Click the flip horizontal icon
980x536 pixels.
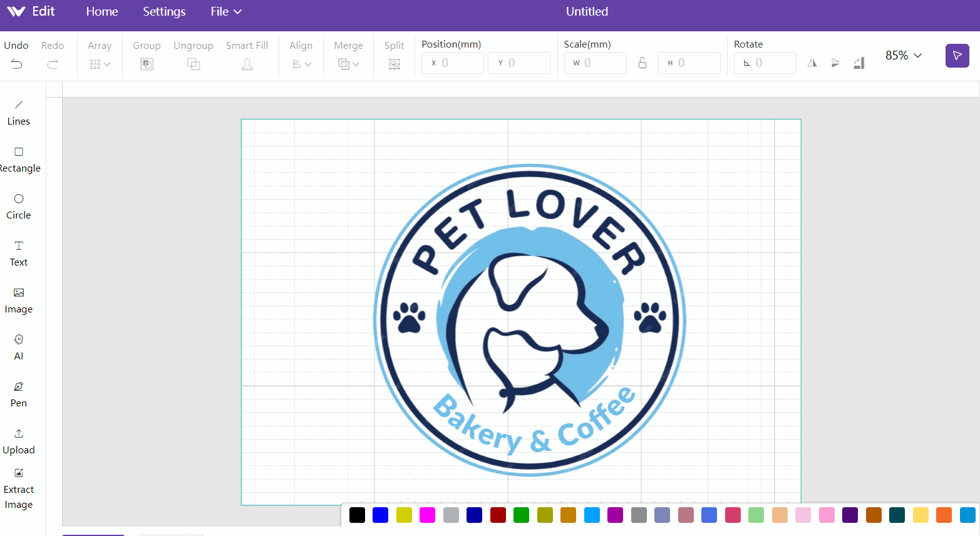(812, 63)
